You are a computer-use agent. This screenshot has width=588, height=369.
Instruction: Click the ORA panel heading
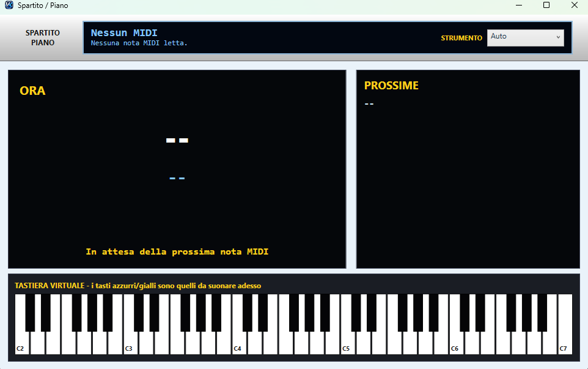pyautogui.click(x=32, y=91)
